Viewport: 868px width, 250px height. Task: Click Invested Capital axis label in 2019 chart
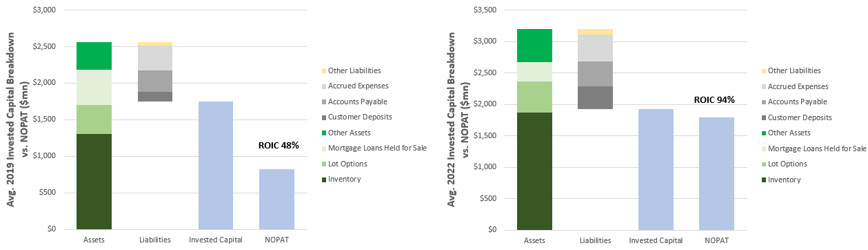tap(215, 240)
